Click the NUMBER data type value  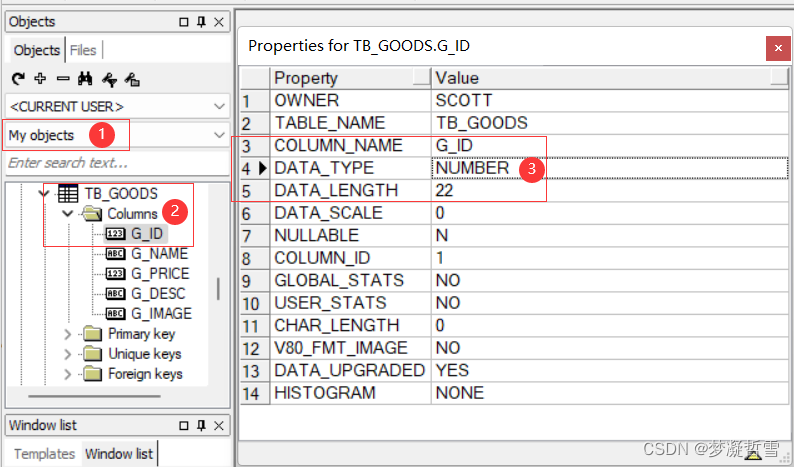(x=610, y=168)
